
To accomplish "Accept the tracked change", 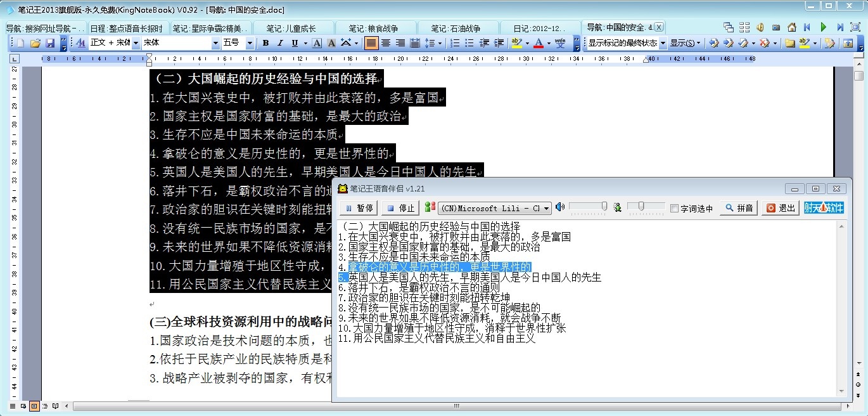I will [743, 43].
